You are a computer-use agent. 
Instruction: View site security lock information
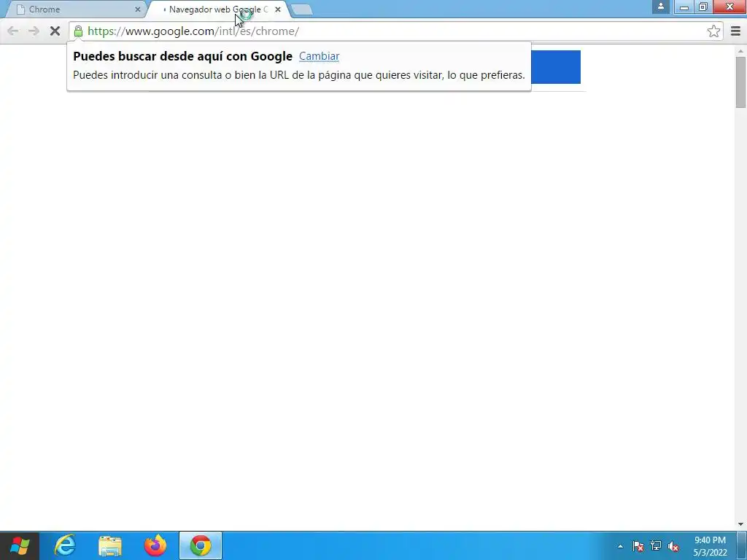(x=78, y=31)
